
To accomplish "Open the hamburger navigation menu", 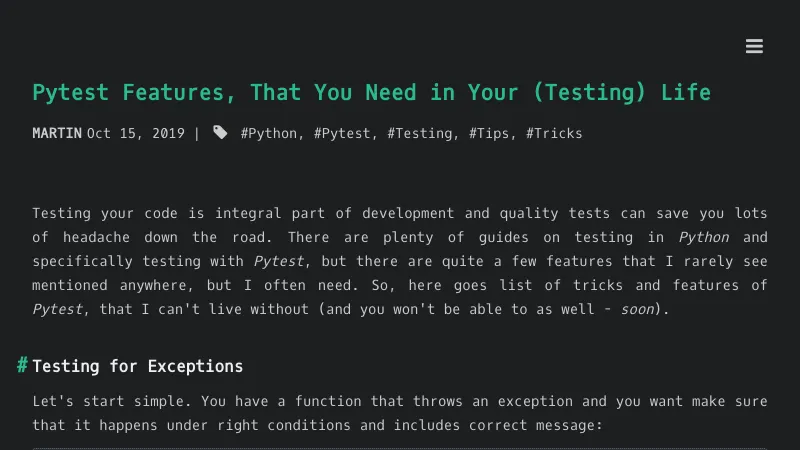I will 754,47.
